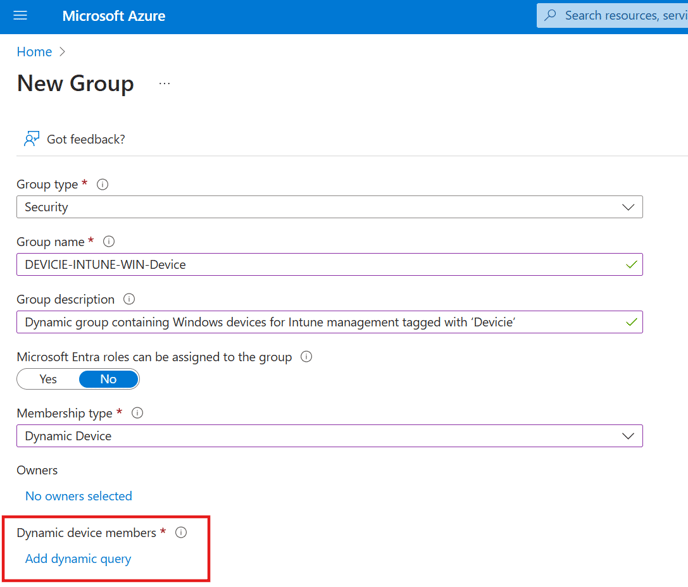
Task: Open the Group type Security dropdown
Action: click(x=330, y=207)
